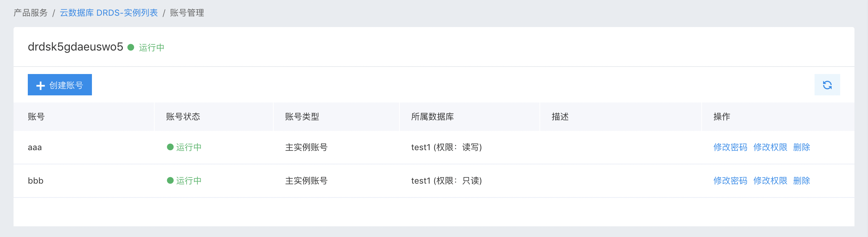Click 修改权限 for account bbb
This screenshot has height=237, width=868.
point(770,180)
